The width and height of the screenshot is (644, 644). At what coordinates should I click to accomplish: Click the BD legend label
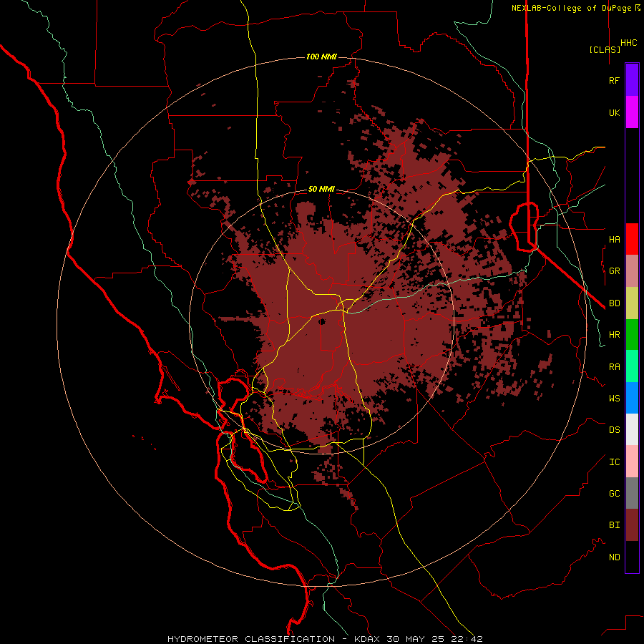click(614, 303)
